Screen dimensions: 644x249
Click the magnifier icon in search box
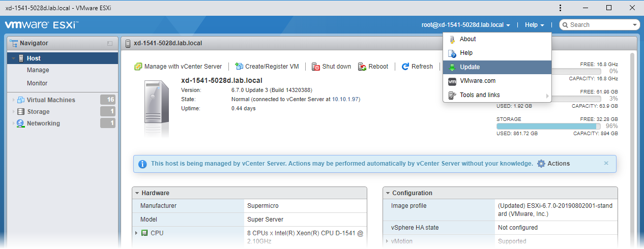[565, 25]
